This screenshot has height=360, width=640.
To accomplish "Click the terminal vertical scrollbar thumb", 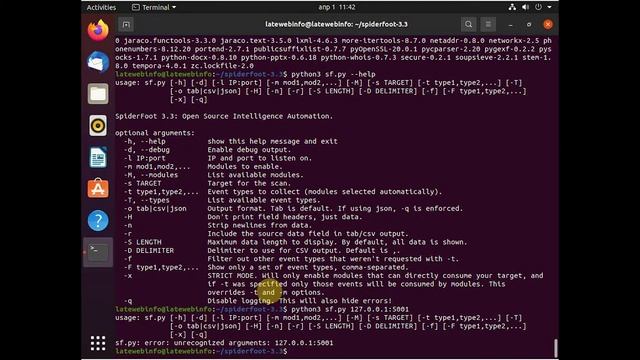I will pos(556,348).
